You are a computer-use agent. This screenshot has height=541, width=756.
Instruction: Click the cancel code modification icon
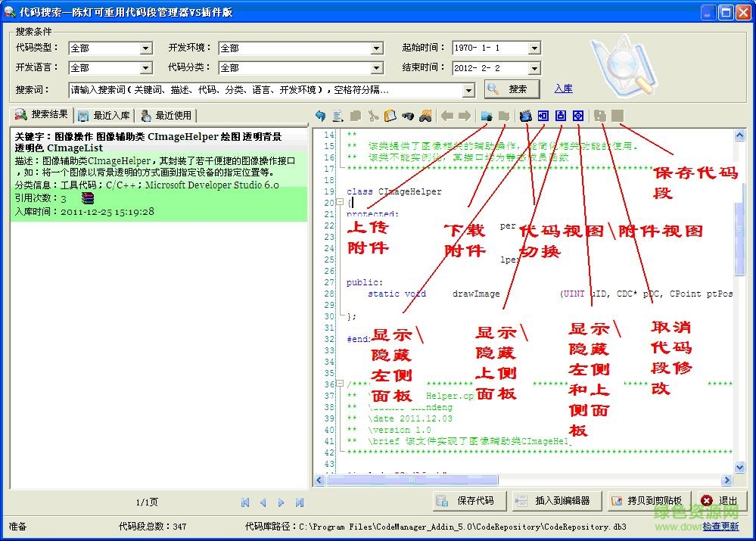coord(600,116)
